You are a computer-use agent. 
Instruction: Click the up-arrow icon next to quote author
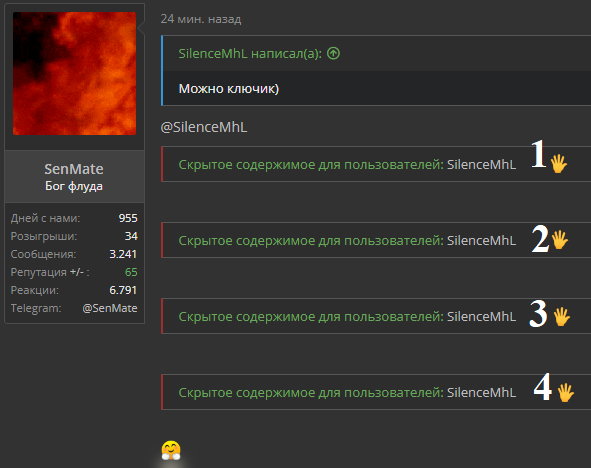[333, 54]
